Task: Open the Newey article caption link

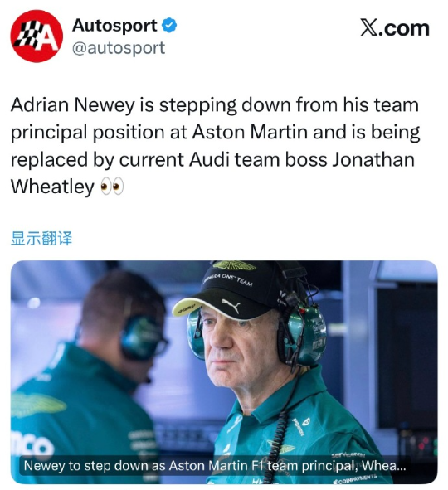Action: tap(215, 465)
